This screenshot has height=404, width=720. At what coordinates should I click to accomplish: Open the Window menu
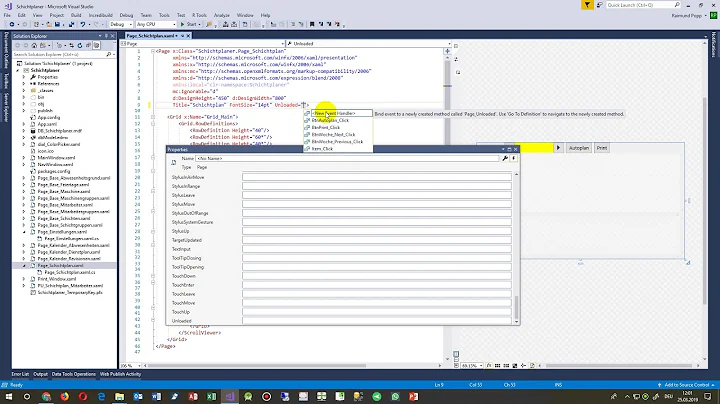245,15
